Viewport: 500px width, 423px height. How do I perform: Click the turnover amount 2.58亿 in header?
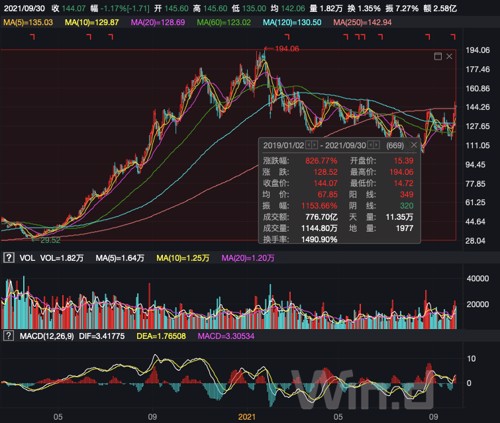pyautogui.click(x=445, y=8)
